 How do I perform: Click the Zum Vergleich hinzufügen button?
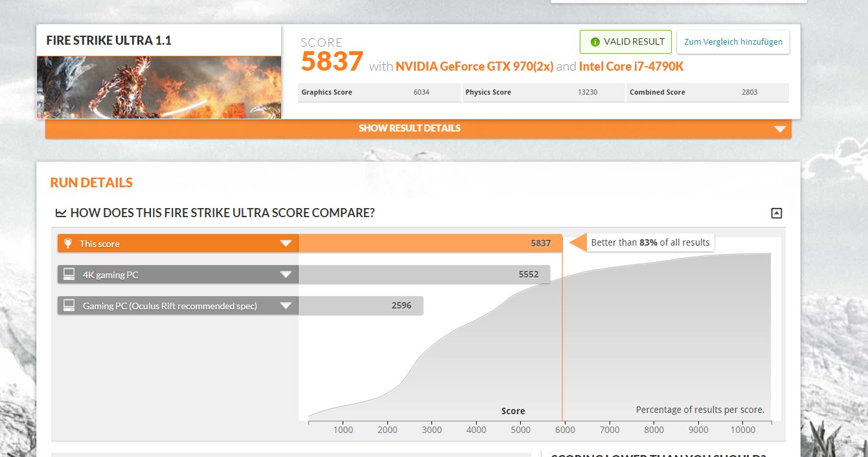733,41
